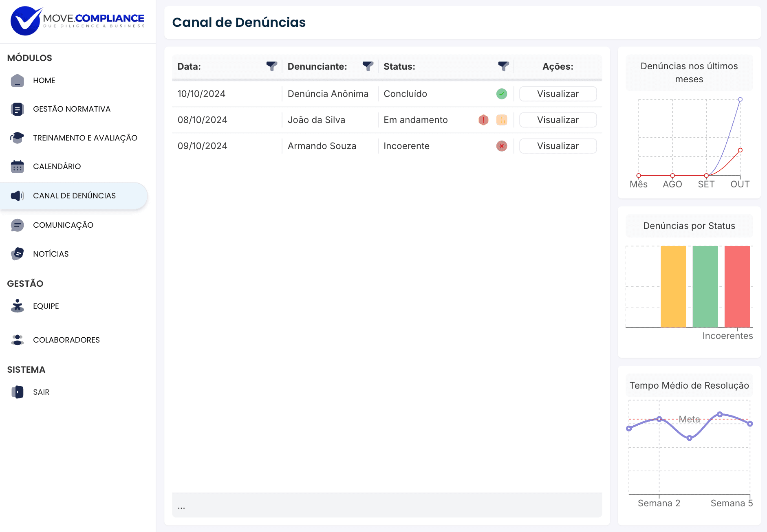The image size is (767, 532).
Task: Click the Gestão Normativa document icon
Action: point(17,109)
